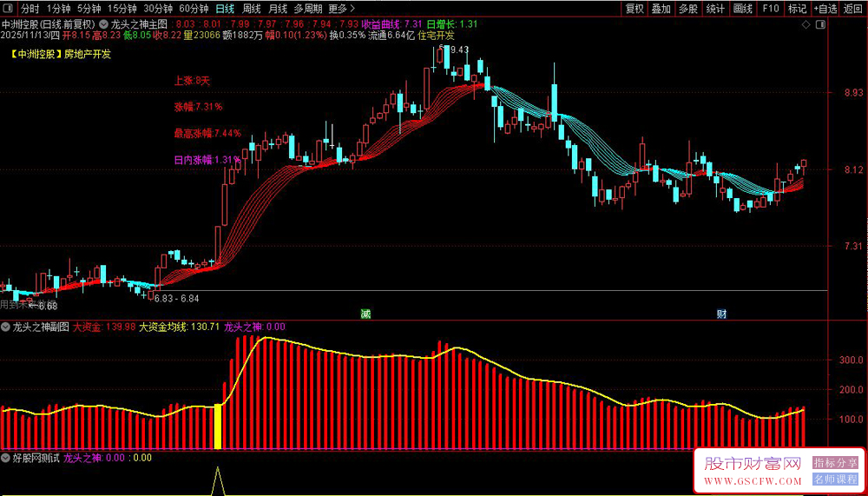Select the 15分钟 period
This screenshot has width=868, height=496.
tap(122, 9)
